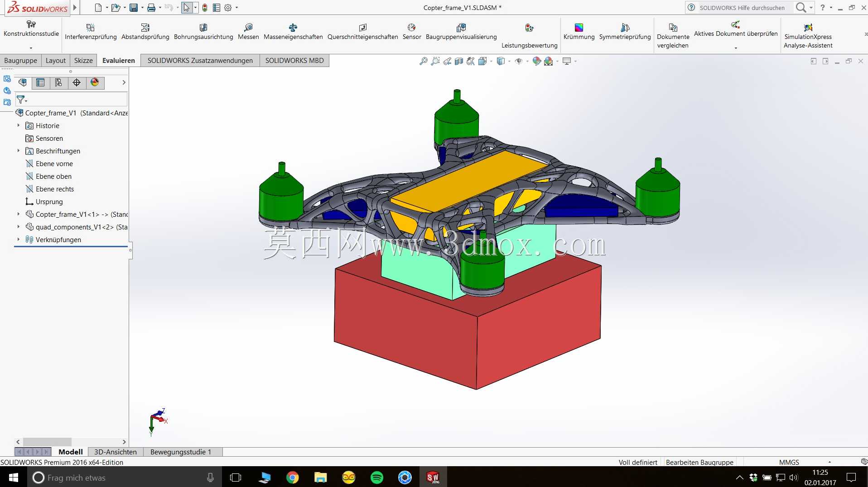Open the PropertyManager tab icon
The image size is (868, 487).
point(40,82)
